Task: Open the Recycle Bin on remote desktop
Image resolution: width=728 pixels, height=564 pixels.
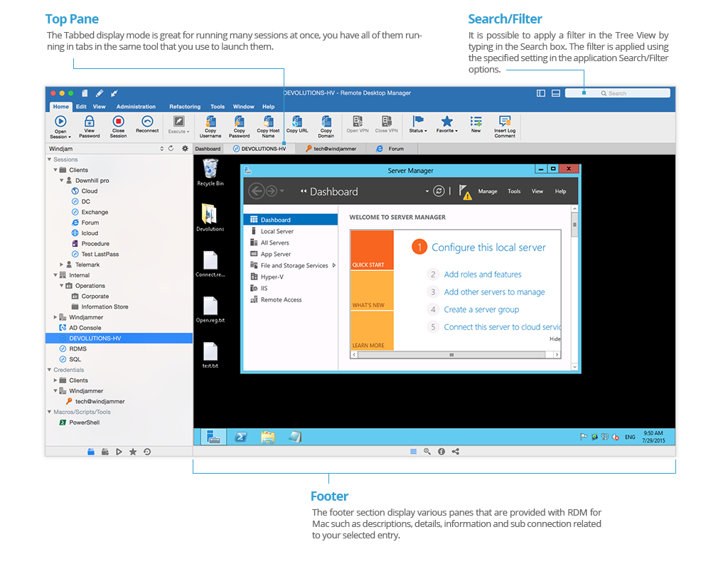Action: [210, 172]
